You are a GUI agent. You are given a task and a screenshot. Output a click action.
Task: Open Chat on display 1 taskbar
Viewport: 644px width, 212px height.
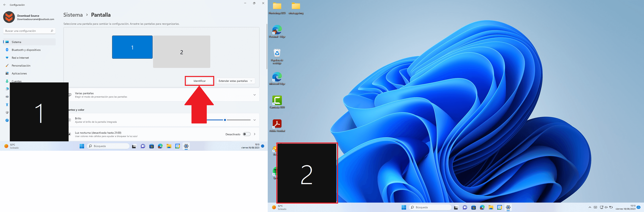(143, 146)
